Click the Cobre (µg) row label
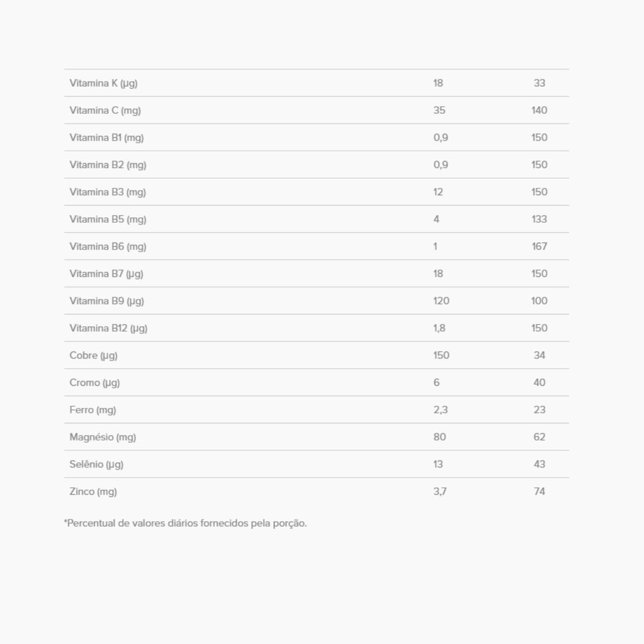The image size is (644, 644). 93,355
